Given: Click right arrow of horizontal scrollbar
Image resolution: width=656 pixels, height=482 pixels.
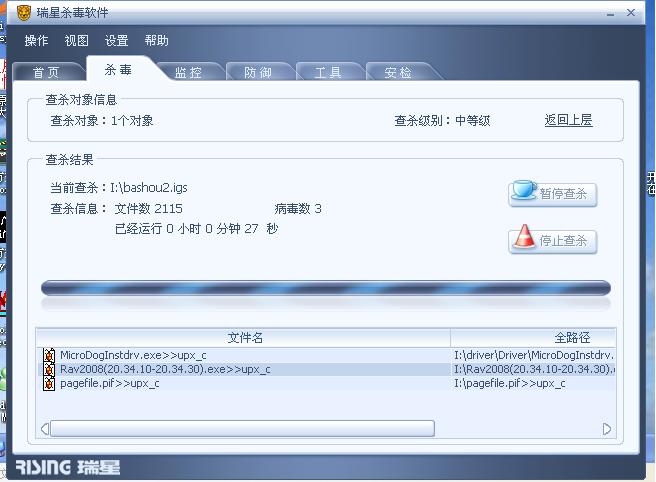Looking at the screenshot, I should 607,429.
